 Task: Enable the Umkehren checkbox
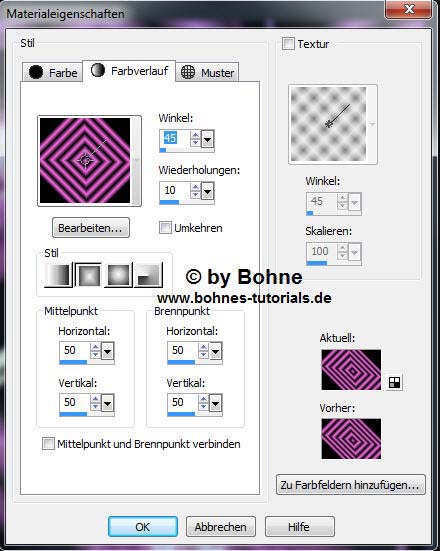(165, 227)
